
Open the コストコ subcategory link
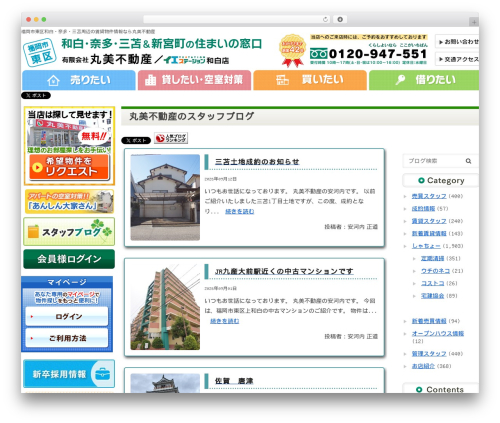tap(432, 283)
